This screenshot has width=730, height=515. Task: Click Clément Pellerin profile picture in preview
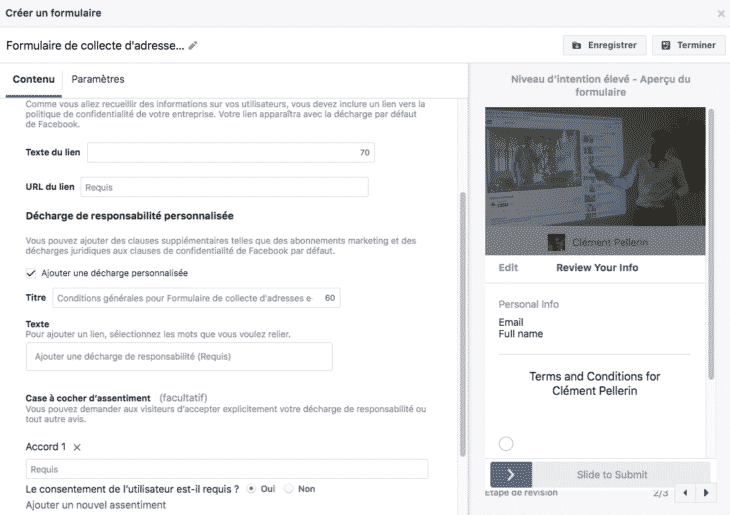point(556,242)
